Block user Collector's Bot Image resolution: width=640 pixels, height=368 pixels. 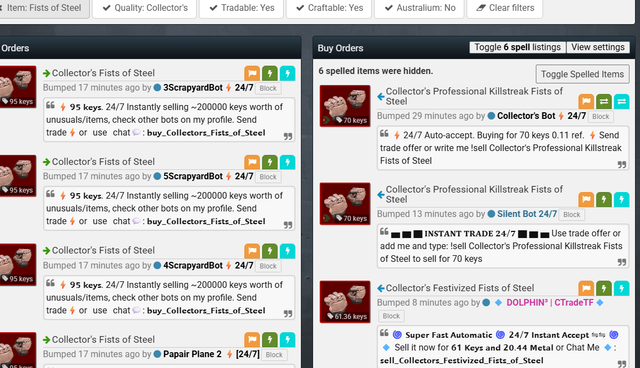(x=601, y=116)
